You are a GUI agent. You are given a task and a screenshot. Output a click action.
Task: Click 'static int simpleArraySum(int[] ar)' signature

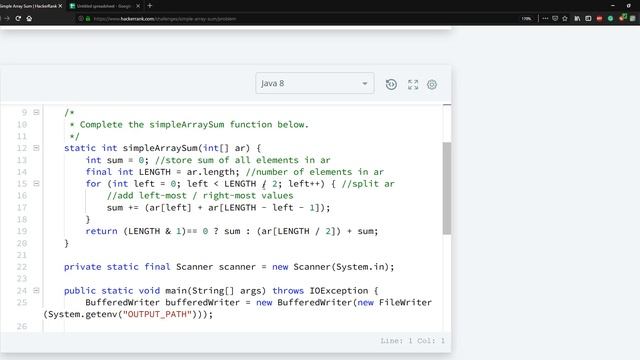pos(157,148)
